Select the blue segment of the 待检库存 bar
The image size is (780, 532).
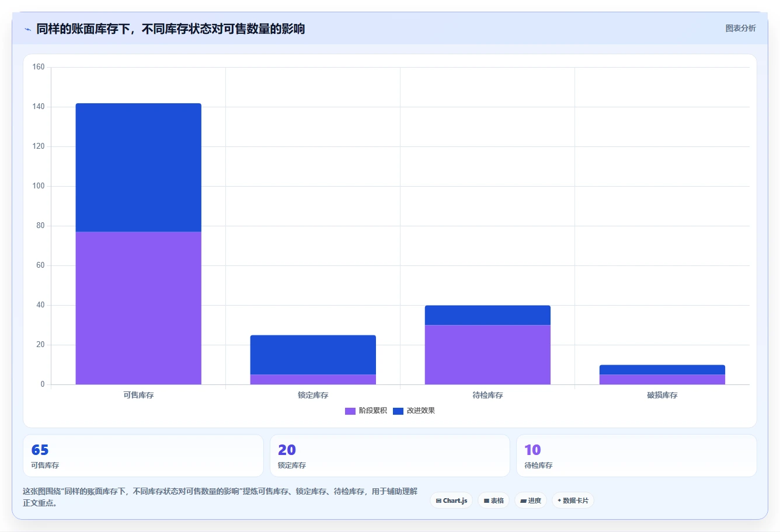pos(487,315)
